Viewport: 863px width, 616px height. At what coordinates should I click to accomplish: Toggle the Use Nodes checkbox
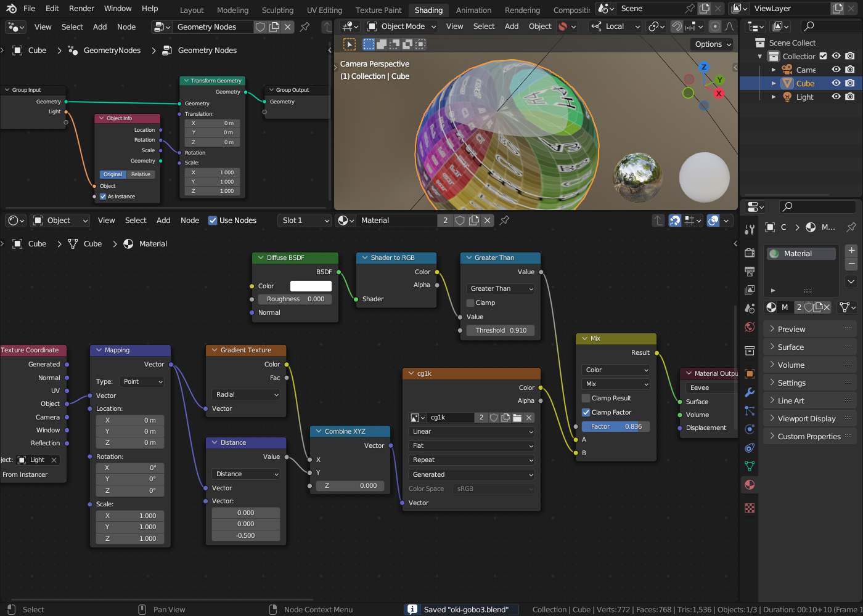[x=213, y=221]
